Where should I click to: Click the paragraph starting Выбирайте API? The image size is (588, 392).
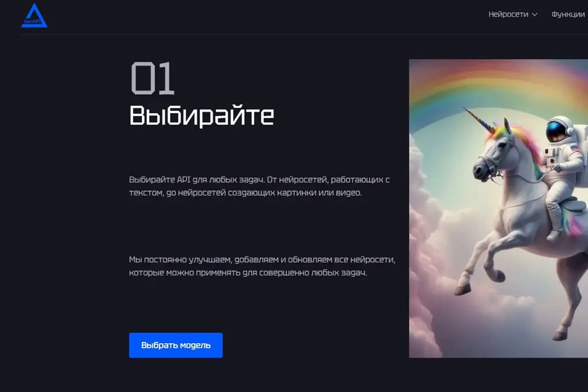[x=260, y=187]
